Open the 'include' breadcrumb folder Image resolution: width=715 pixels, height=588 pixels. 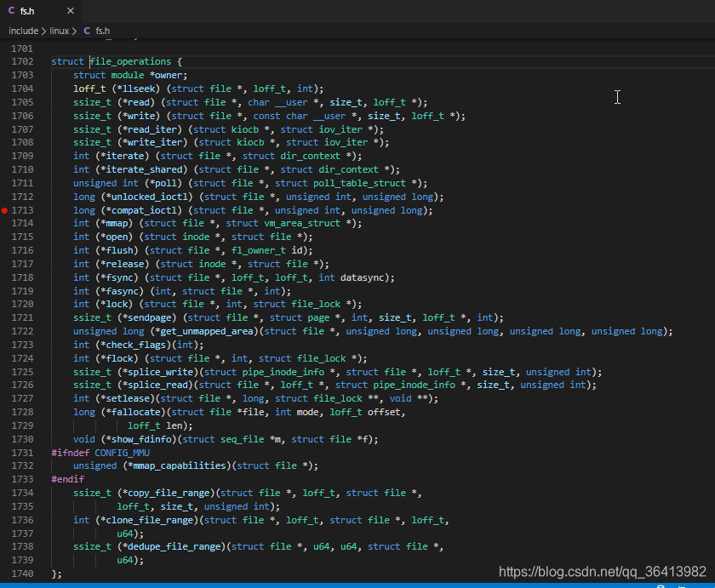pos(23,31)
